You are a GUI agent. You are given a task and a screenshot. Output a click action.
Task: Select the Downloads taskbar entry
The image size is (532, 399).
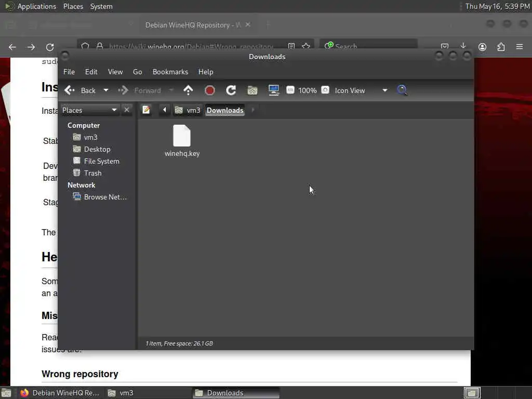236,393
